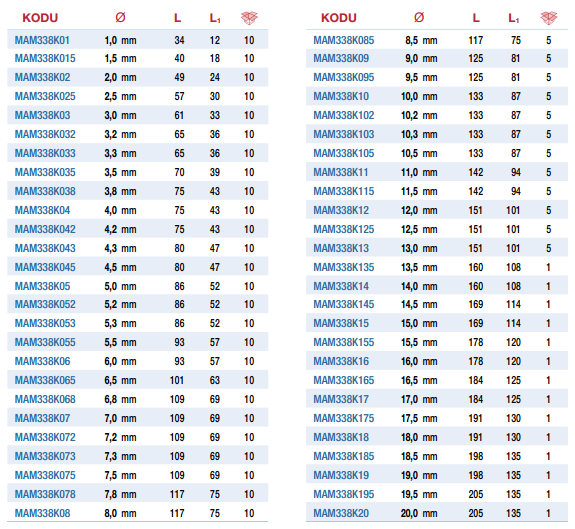Click the package box icon in right table header

(x=549, y=18)
